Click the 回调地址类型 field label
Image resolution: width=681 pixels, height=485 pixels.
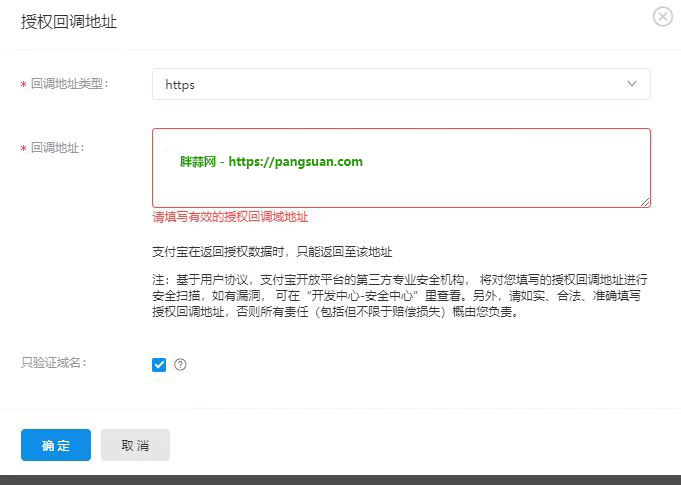click(70, 84)
